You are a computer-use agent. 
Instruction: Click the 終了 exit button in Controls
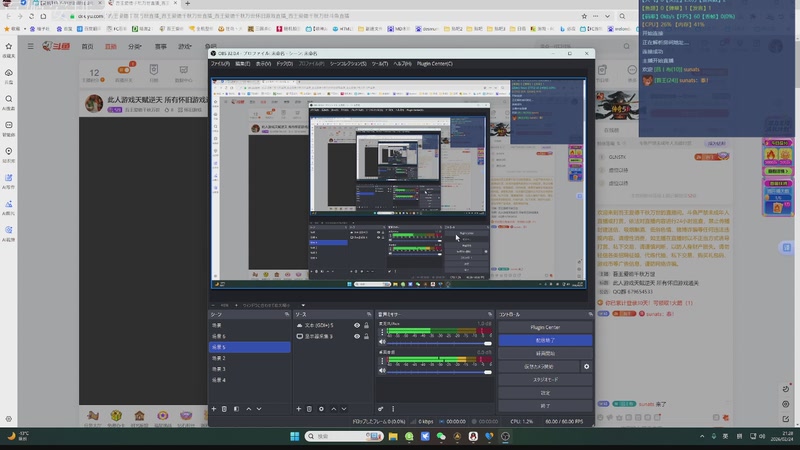point(545,406)
